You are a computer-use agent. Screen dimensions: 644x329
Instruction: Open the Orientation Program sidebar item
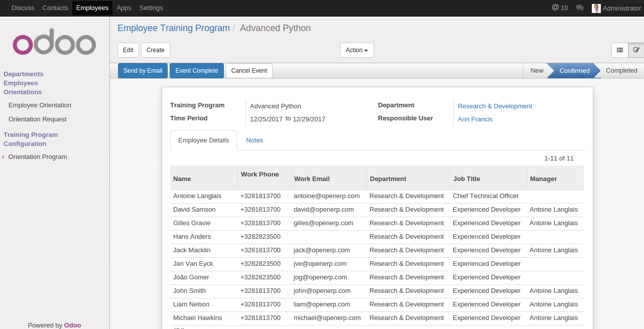pos(38,157)
